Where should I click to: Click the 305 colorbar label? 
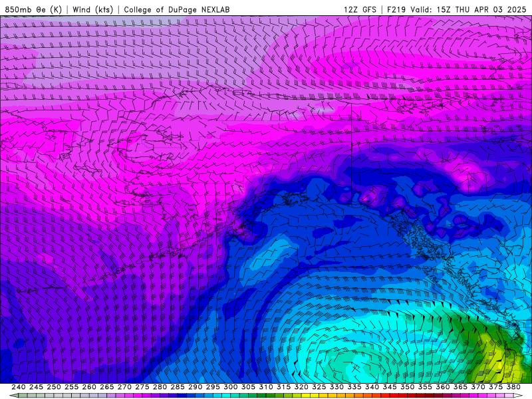click(248, 387)
